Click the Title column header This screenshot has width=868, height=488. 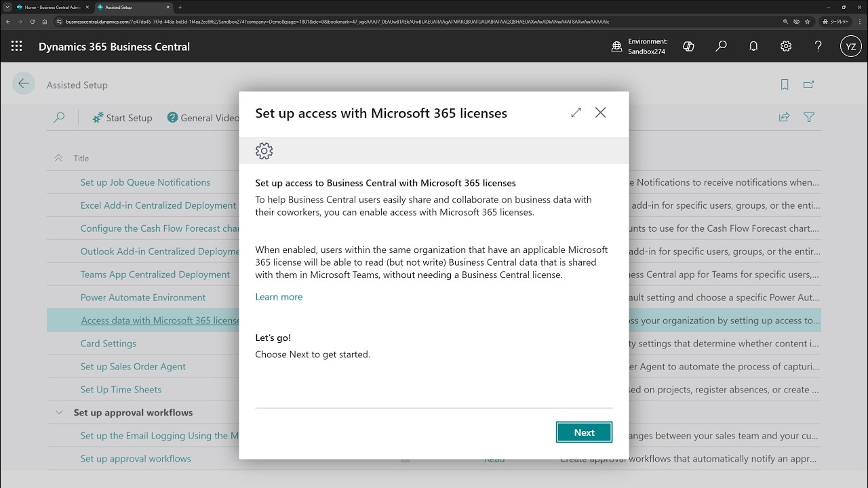click(x=81, y=158)
